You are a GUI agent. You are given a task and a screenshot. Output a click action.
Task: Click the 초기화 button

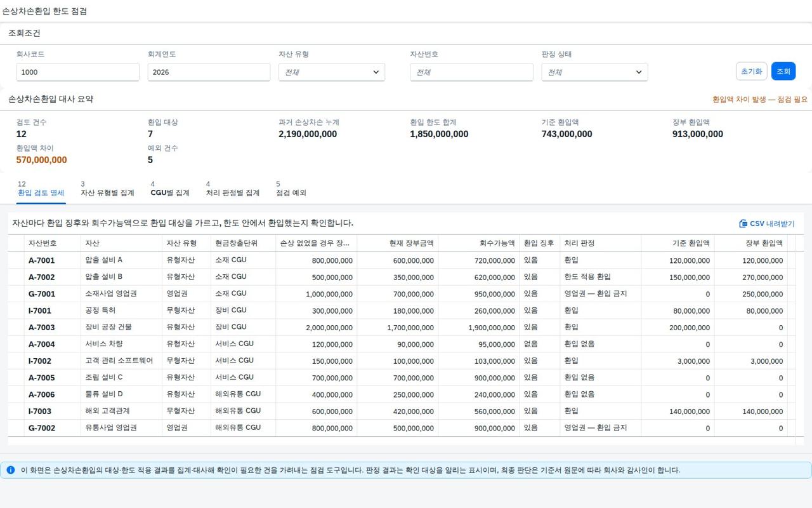pyautogui.click(x=752, y=71)
